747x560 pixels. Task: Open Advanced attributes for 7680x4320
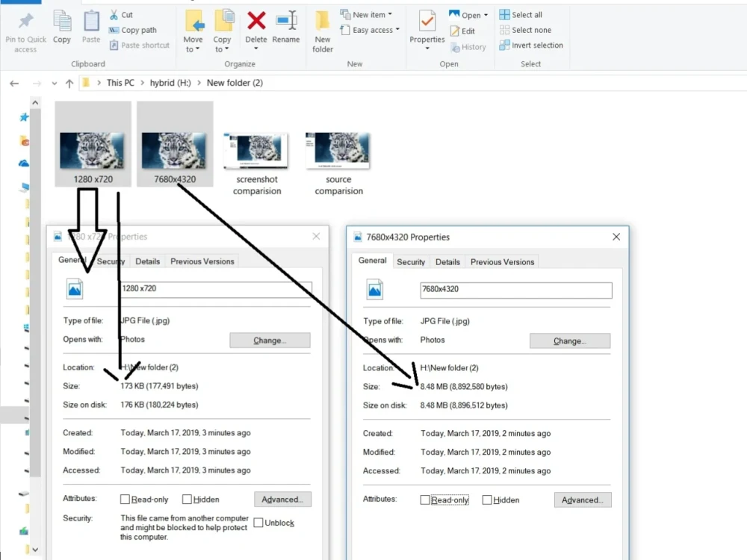582,500
